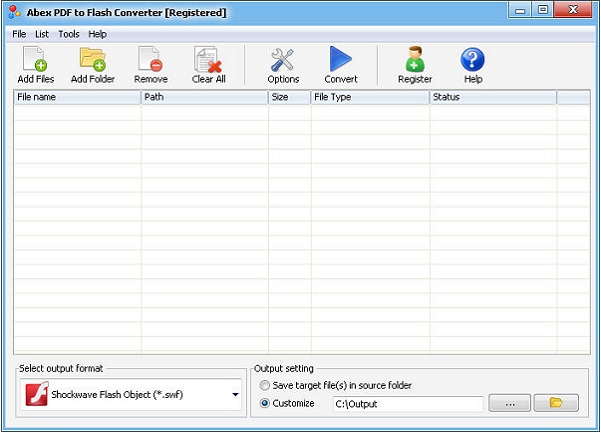Click the browse (...) button
601x432 pixels.
click(x=508, y=403)
